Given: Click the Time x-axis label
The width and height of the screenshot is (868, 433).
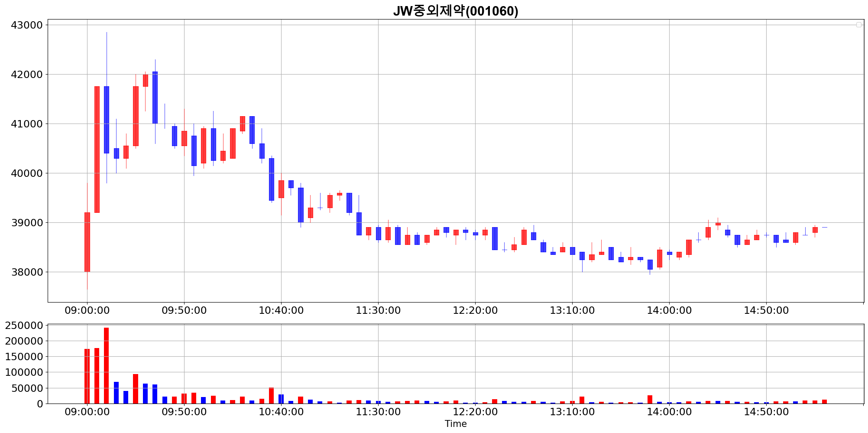Looking at the screenshot, I should 456,424.
